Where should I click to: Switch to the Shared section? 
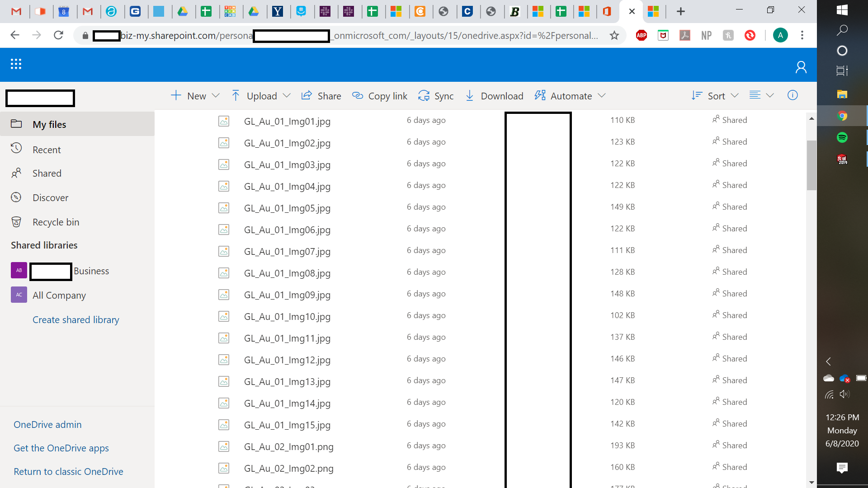47,173
